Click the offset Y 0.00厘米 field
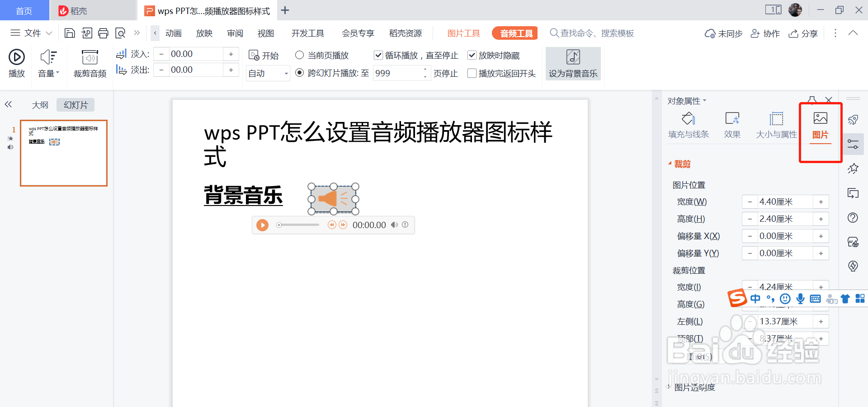Image resolution: width=868 pixels, height=407 pixels. [x=785, y=253]
